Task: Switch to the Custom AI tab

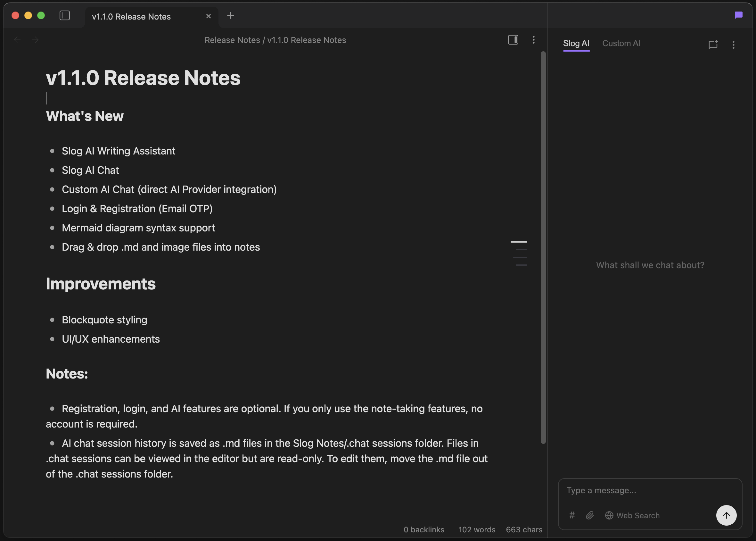Action: [x=621, y=43]
